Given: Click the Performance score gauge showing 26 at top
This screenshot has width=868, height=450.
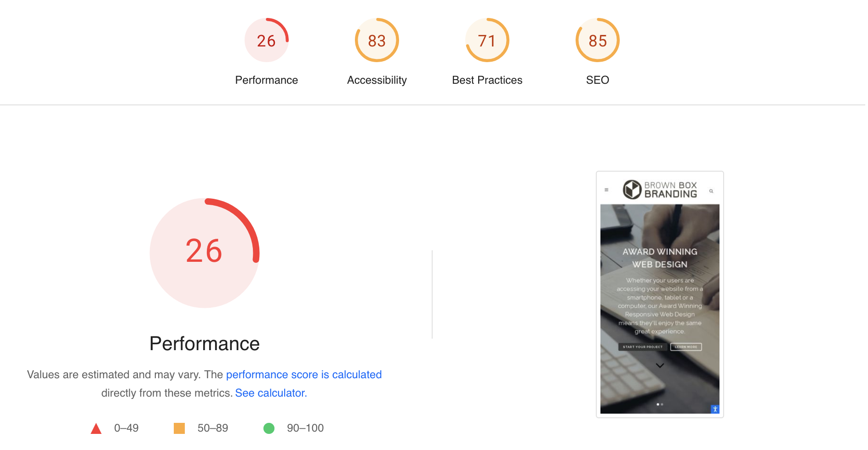Looking at the screenshot, I should click(266, 40).
